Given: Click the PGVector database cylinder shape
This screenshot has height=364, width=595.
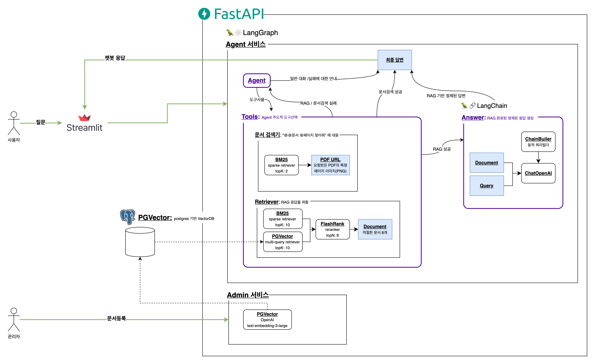Looking at the screenshot, I should (140, 241).
